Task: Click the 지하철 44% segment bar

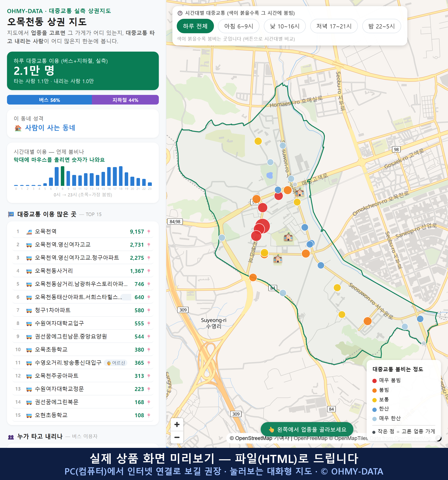Action: (125, 100)
